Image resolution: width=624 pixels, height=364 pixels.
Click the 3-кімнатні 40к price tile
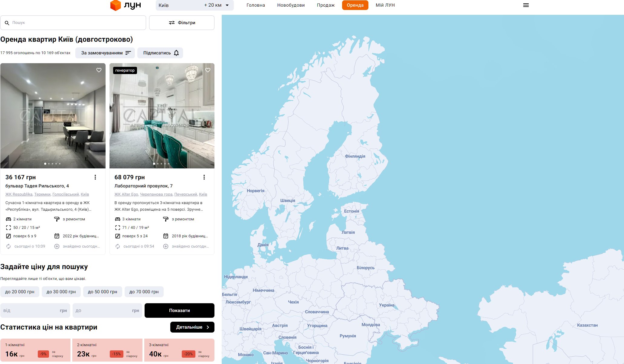(x=179, y=350)
